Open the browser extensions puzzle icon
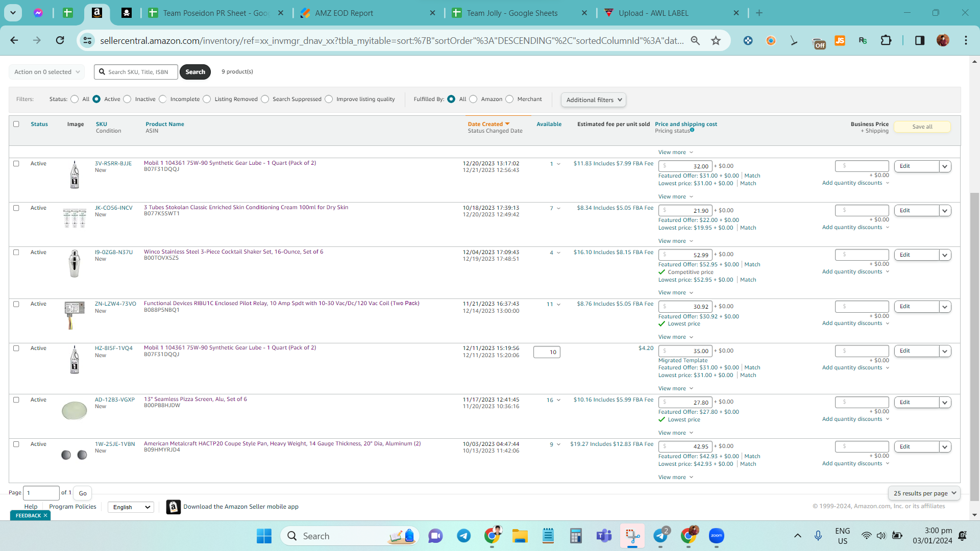980x551 pixels. click(886, 40)
